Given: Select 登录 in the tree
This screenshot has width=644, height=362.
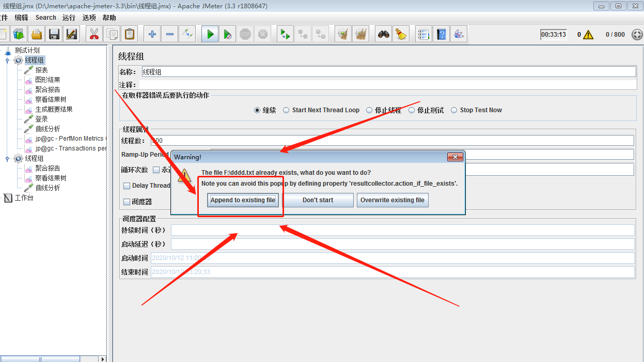Looking at the screenshot, I should pyautogui.click(x=42, y=119).
